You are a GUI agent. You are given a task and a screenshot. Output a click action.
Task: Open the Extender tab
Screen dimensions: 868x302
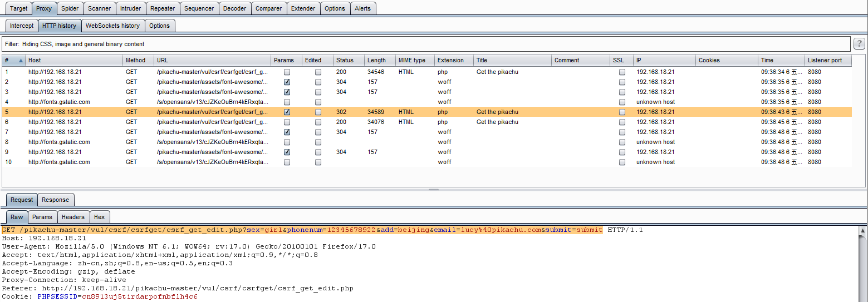pos(303,8)
